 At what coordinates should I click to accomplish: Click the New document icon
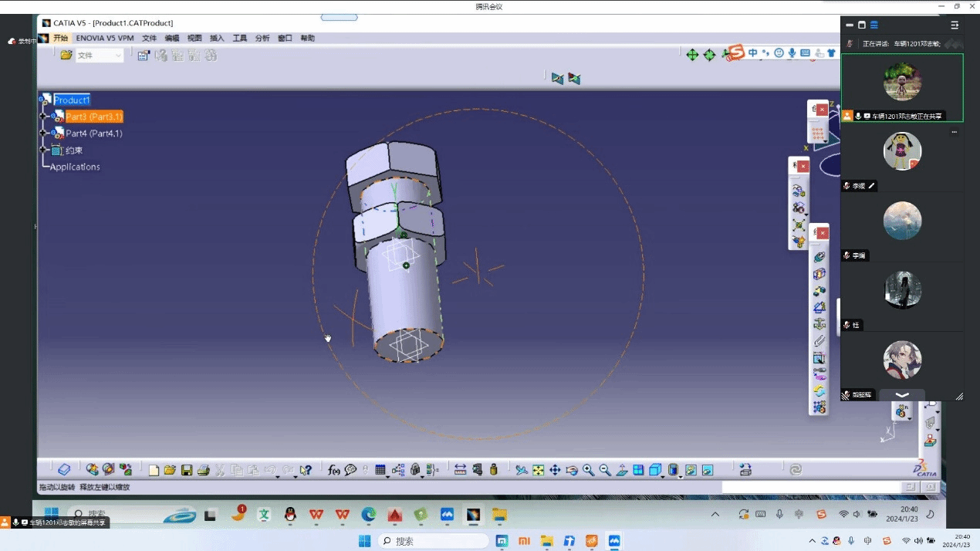tap(154, 470)
